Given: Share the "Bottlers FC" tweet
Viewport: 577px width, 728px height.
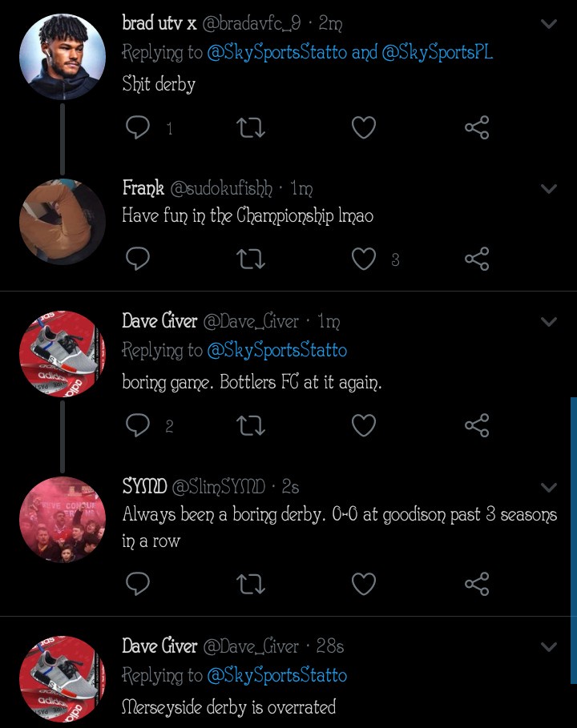Looking at the screenshot, I should 477,425.
